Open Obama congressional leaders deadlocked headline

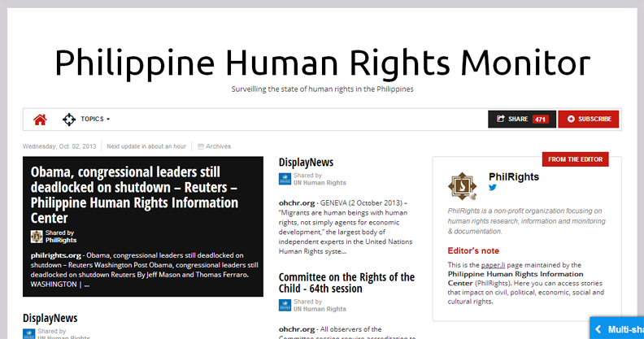coord(134,195)
